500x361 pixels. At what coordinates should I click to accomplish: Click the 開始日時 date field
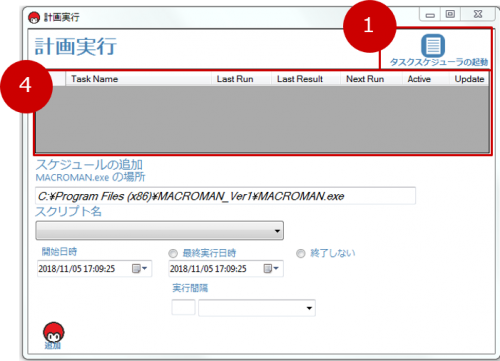pyautogui.click(x=95, y=269)
